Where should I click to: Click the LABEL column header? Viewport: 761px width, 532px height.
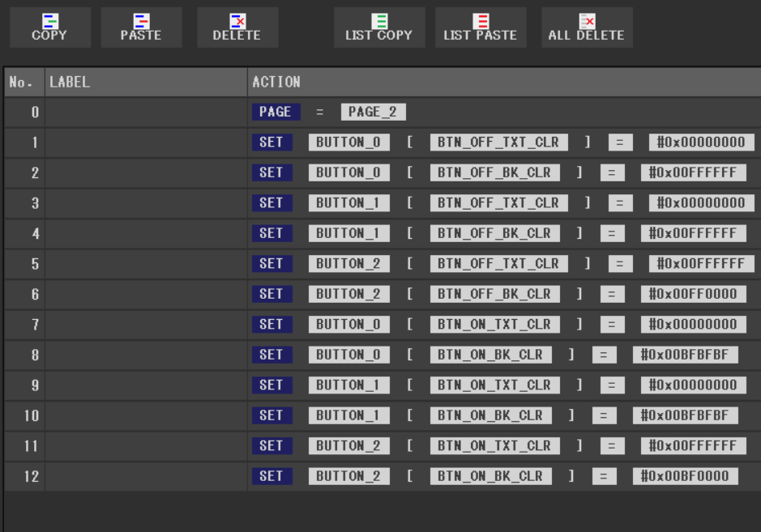pos(146,82)
